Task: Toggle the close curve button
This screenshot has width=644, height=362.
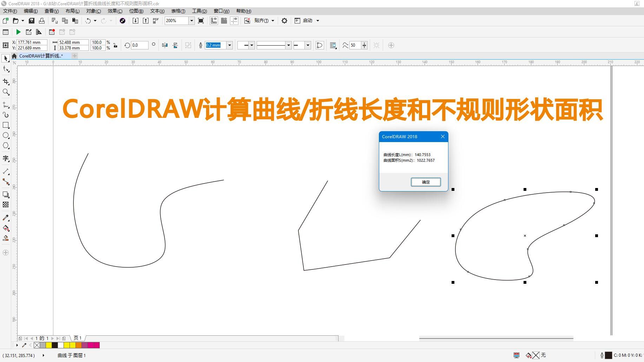Action: [320, 45]
